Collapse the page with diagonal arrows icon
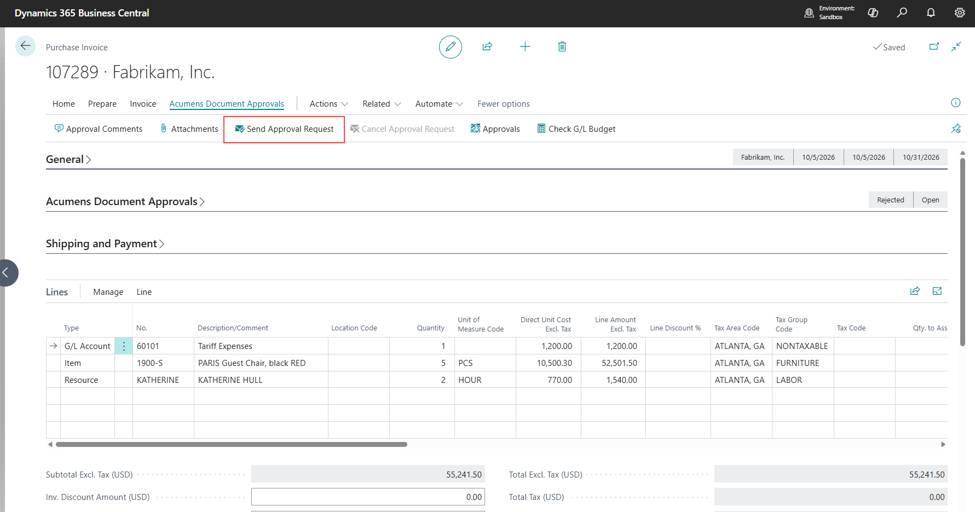 956,47
